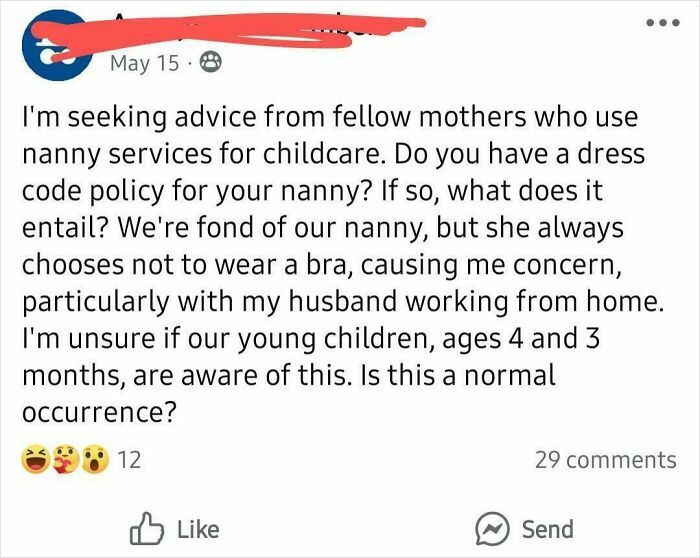Open the May 15 timestamp link

click(144, 64)
